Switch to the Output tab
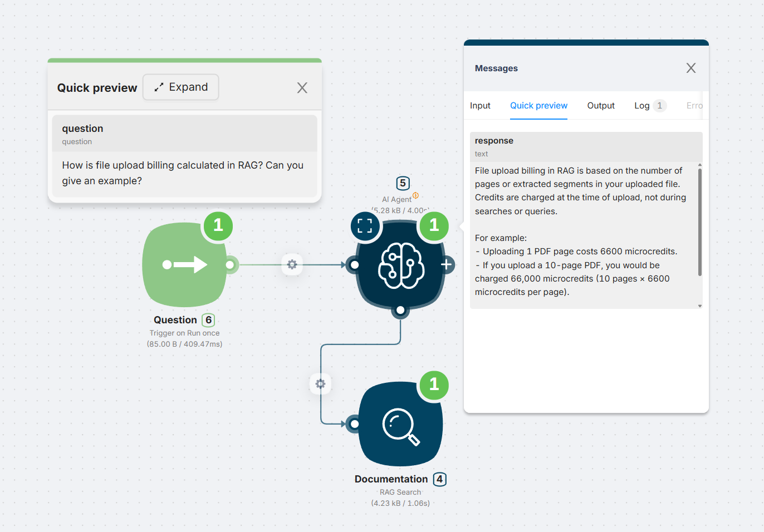 (601, 106)
